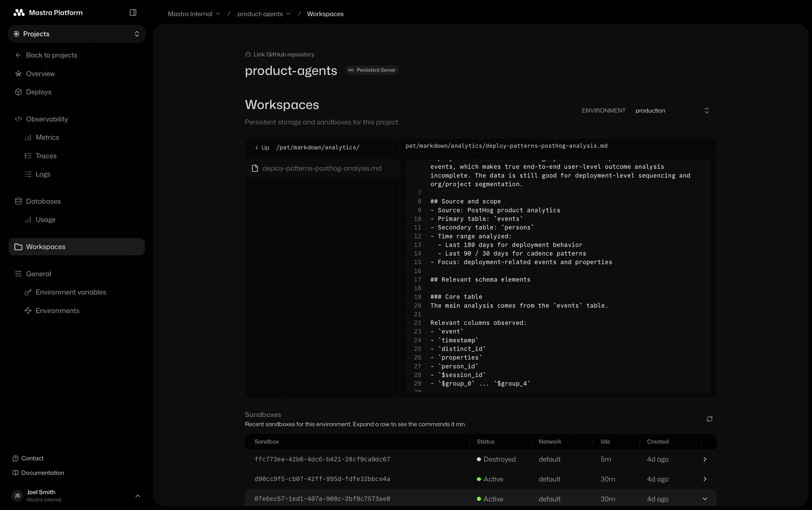Click the Sandbox column header

pos(266,441)
